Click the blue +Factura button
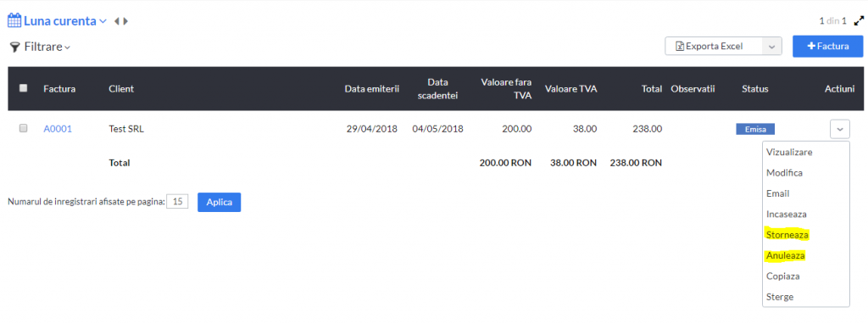The width and height of the screenshot is (868, 324). [x=827, y=47]
